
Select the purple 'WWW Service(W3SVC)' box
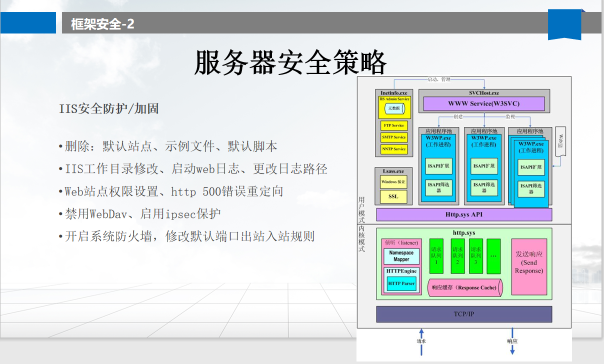(x=483, y=103)
